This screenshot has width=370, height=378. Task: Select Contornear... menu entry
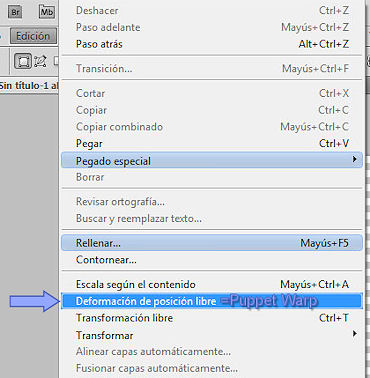[x=212, y=259]
